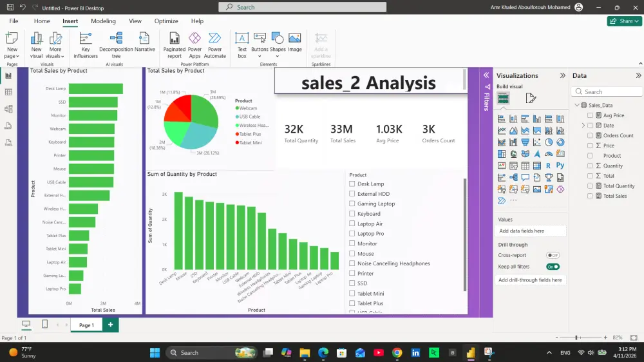Click the zoom out minus button

(556, 338)
